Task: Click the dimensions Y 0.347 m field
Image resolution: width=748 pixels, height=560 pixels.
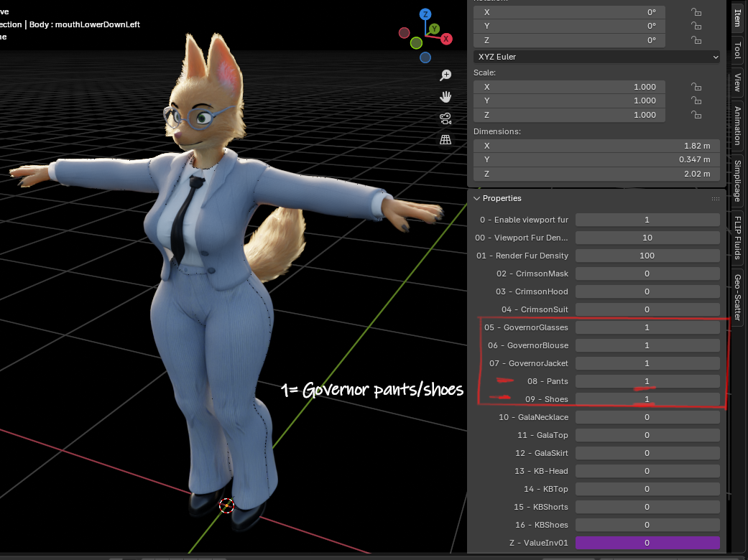Action: (596, 159)
